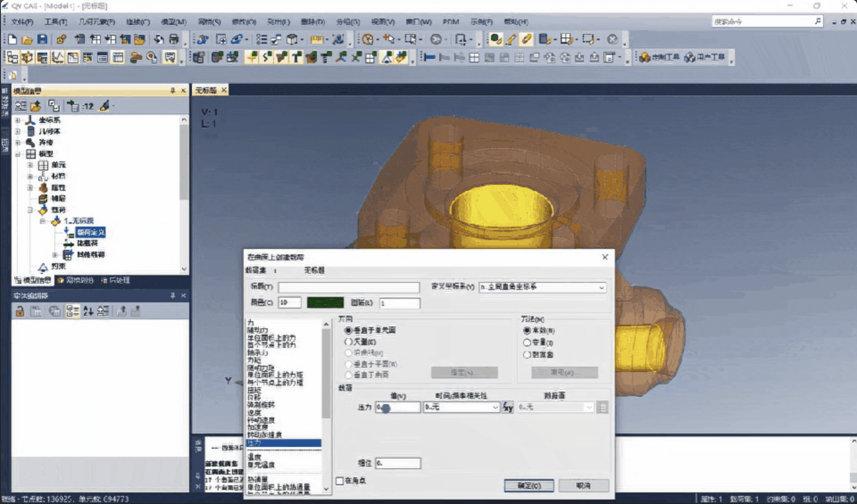Click the Open folder icon in toolbar
857x504 pixels.
[27, 40]
